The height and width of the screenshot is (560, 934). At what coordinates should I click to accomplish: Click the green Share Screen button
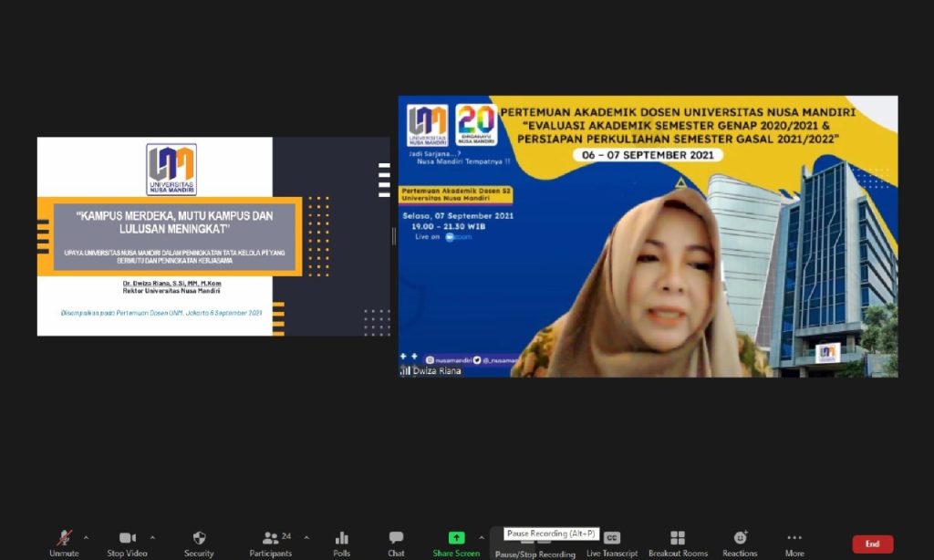click(456, 544)
